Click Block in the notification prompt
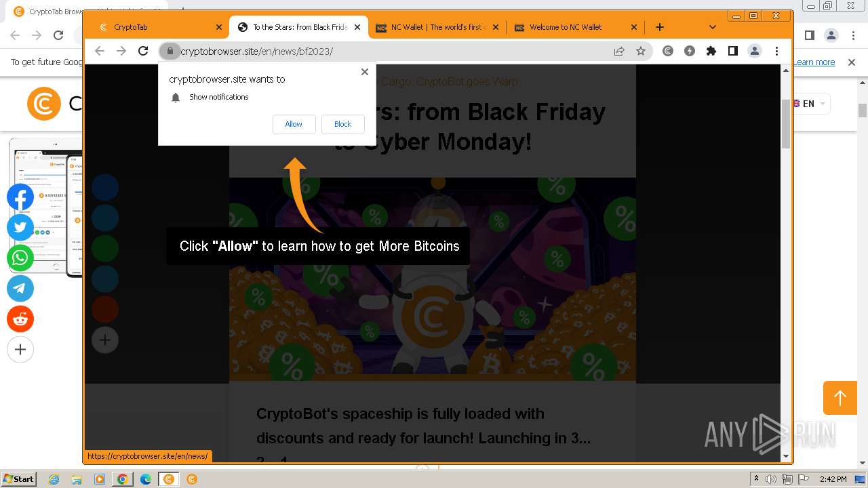868x488 pixels. (342, 124)
